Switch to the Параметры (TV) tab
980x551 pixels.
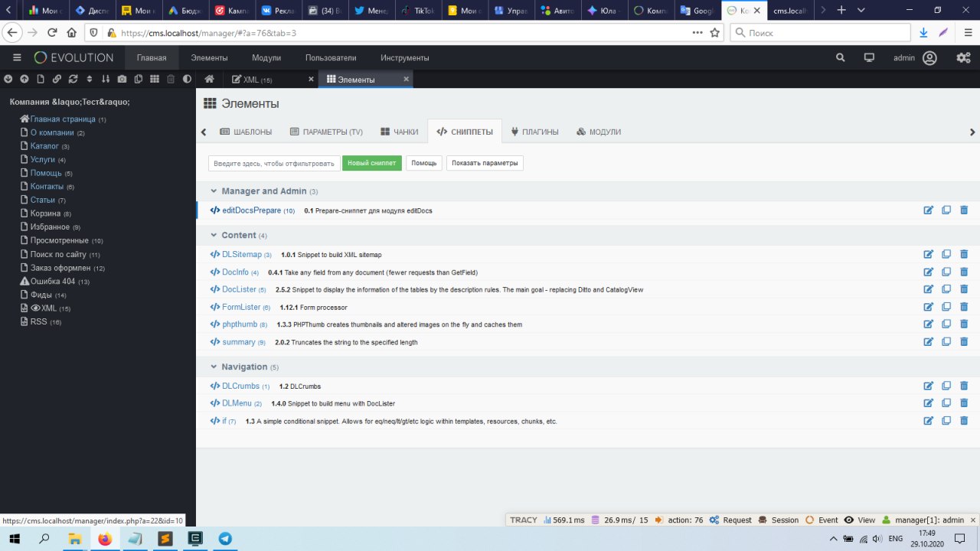point(326,132)
